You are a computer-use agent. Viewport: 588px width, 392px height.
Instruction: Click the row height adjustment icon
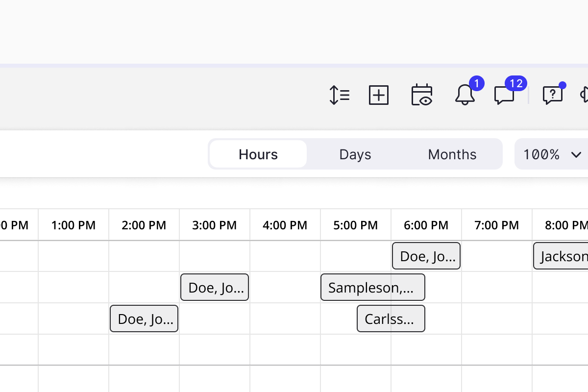point(339,95)
